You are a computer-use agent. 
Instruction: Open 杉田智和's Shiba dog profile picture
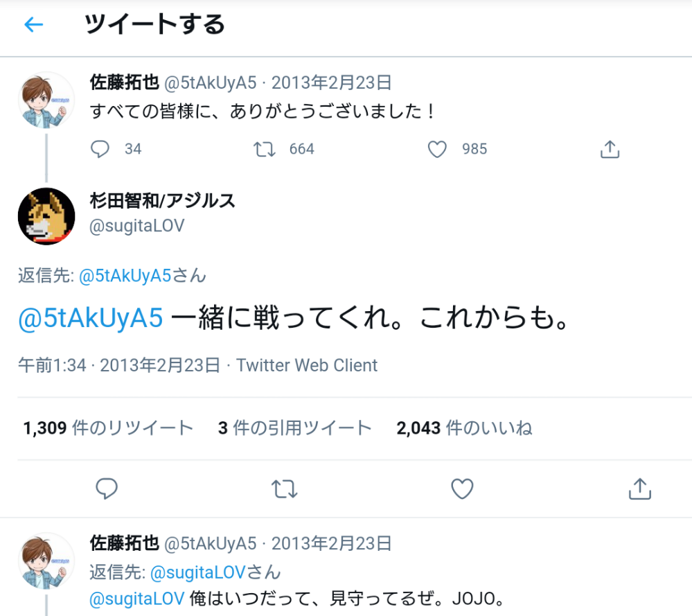pos(46,216)
